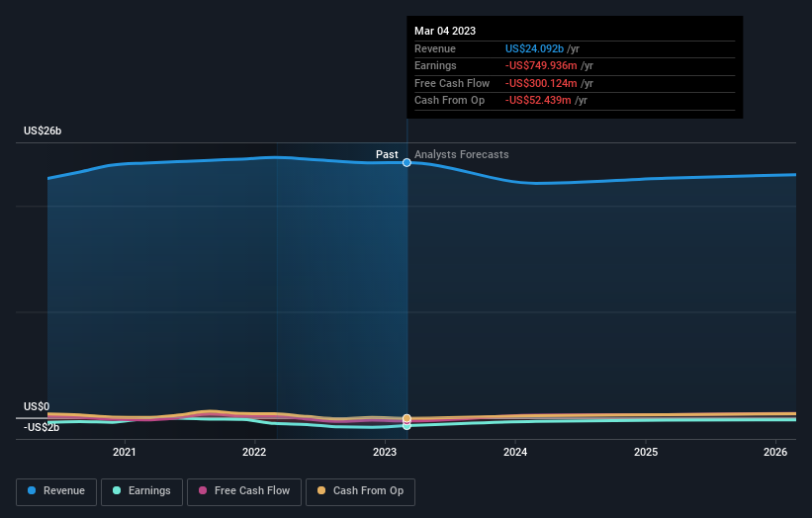The height and width of the screenshot is (518, 812).
Task: Toggle the Cash From Op legend button
Action: coord(360,491)
